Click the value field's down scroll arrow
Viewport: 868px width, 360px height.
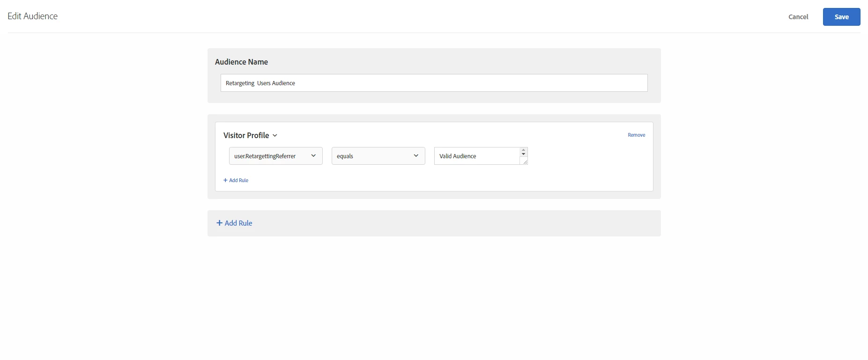[524, 154]
